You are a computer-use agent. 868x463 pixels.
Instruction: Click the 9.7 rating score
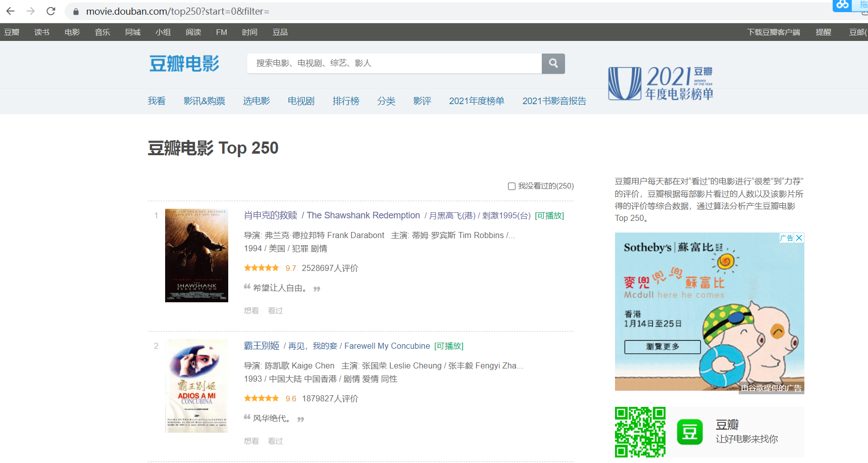click(291, 268)
